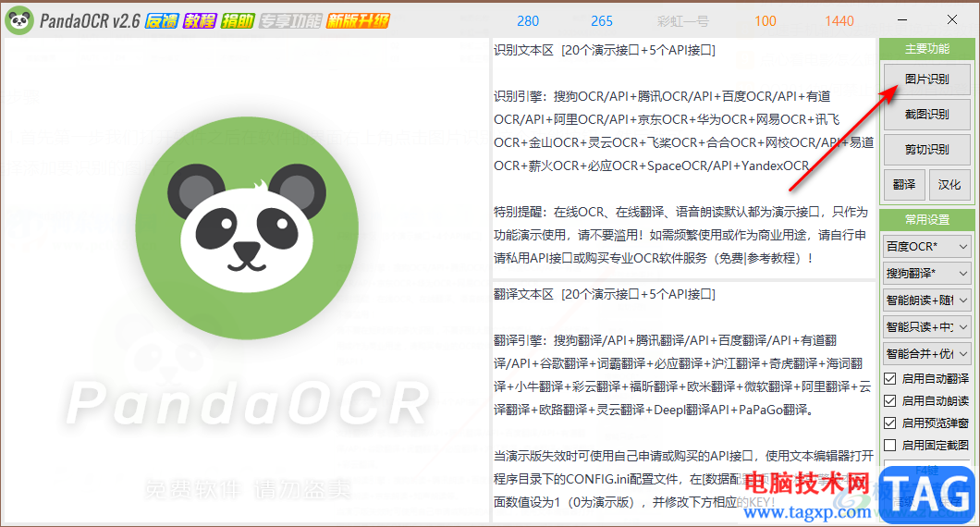Expand the 智能合并 merge mode dropdown

click(x=927, y=354)
